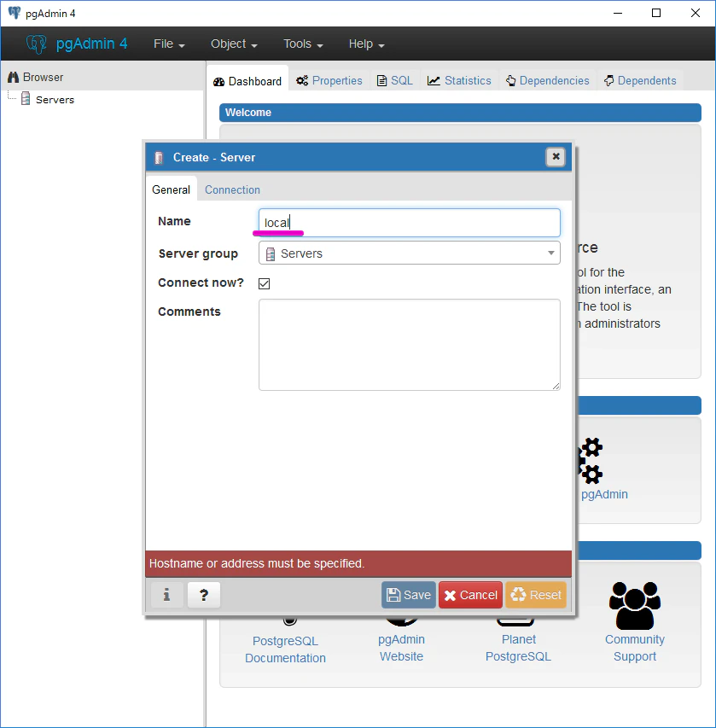716x728 pixels.
Task: Select Servers in the Browser tree
Action: click(55, 100)
